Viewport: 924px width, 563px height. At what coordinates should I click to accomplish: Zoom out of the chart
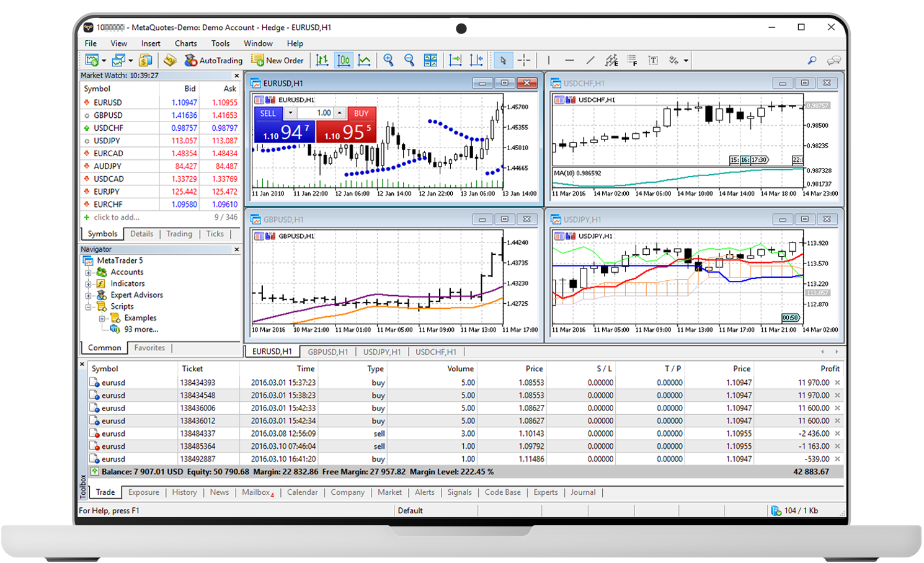pyautogui.click(x=409, y=60)
